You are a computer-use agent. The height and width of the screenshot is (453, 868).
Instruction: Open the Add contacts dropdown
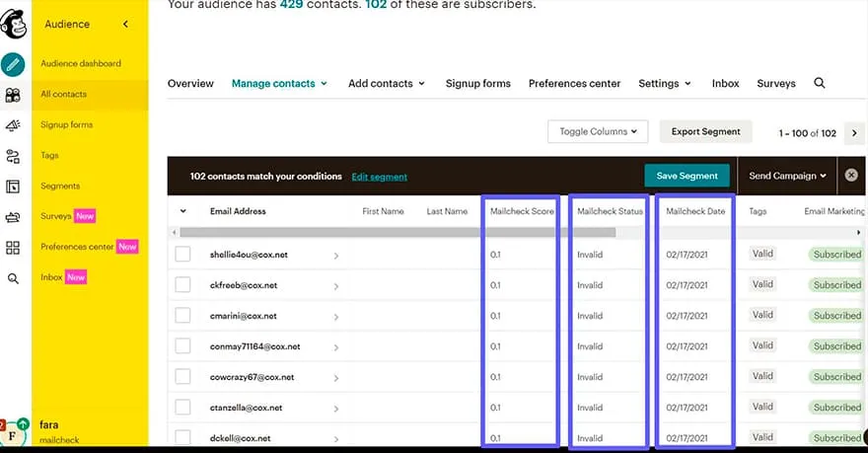[387, 83]
